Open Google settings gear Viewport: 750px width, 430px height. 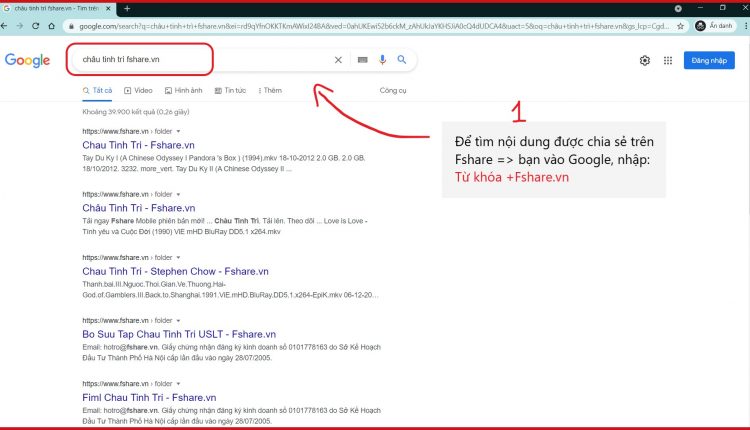coord(645,60)
